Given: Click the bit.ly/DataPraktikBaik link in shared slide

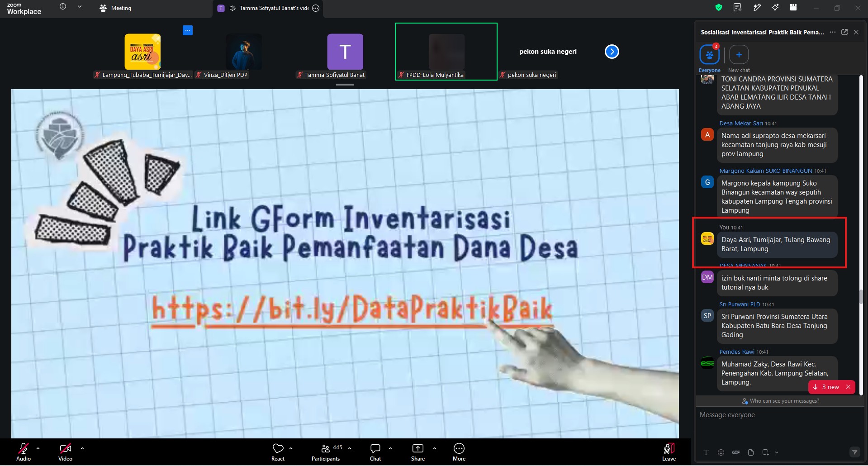Looking at the screenshot, I should pyautogui.click(x=352, y=309).
